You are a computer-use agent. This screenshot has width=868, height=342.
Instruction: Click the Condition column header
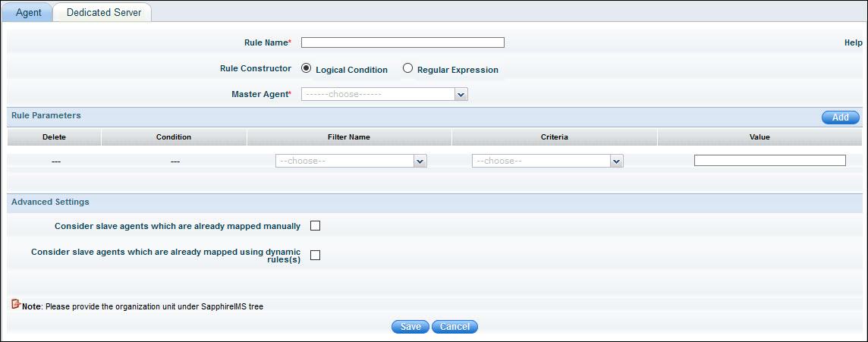tap(174, 137)
